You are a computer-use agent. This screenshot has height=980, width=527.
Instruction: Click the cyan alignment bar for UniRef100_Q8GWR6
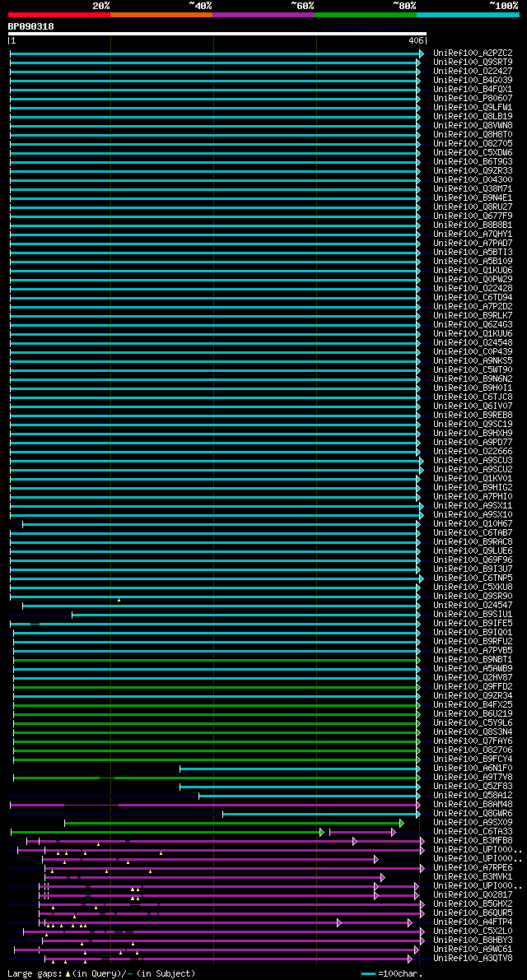point(321,815)
